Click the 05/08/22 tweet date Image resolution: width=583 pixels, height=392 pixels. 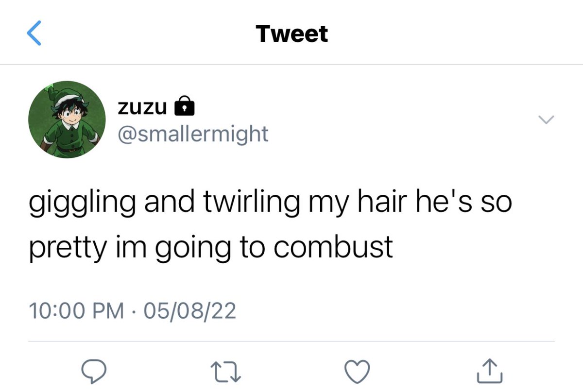[190, 311]
